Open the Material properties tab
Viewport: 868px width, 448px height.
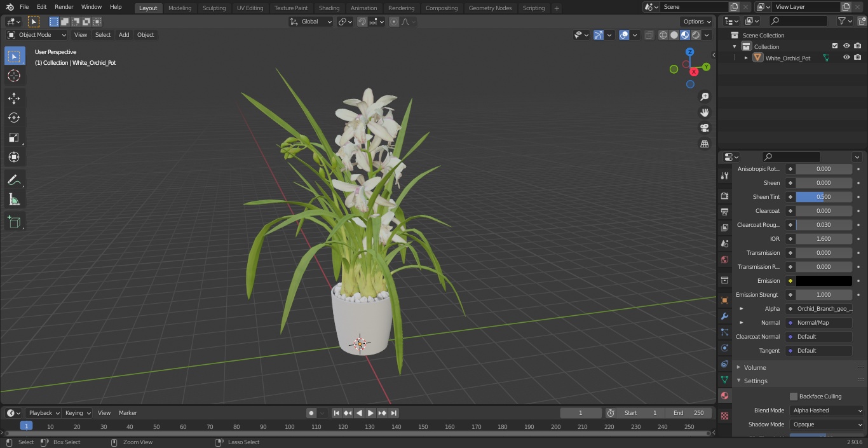pyautogui.click(x=724, y=395)
